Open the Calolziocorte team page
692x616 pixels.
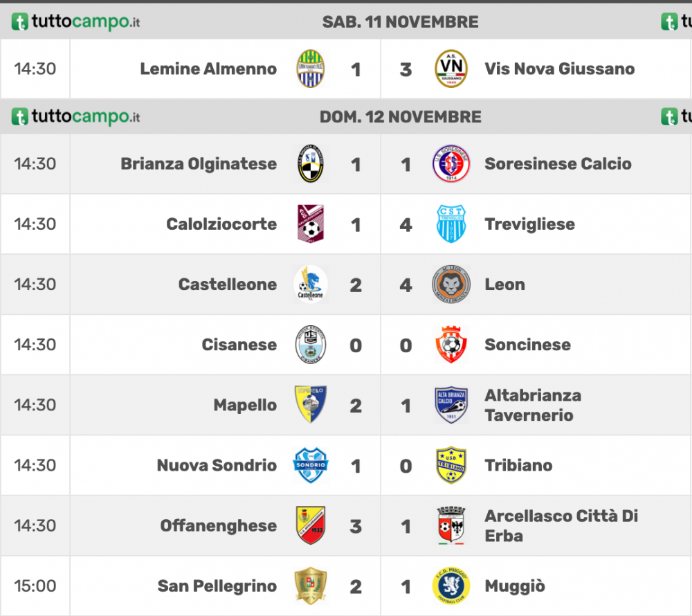pyautogui.click(x=221, y=224)
